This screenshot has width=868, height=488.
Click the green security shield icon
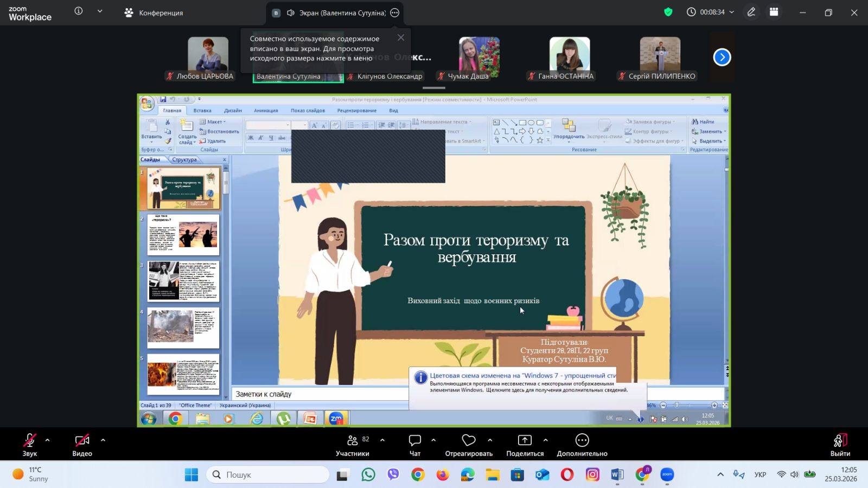668,12
